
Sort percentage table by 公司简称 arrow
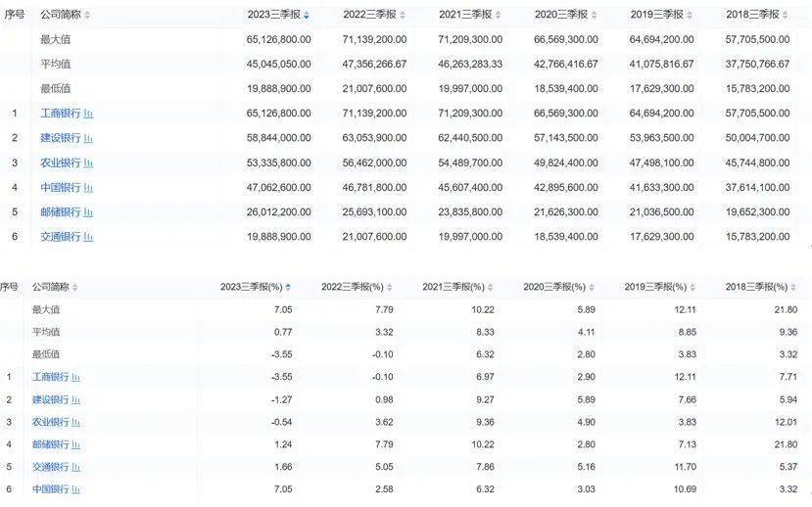(x=75, y=287)
